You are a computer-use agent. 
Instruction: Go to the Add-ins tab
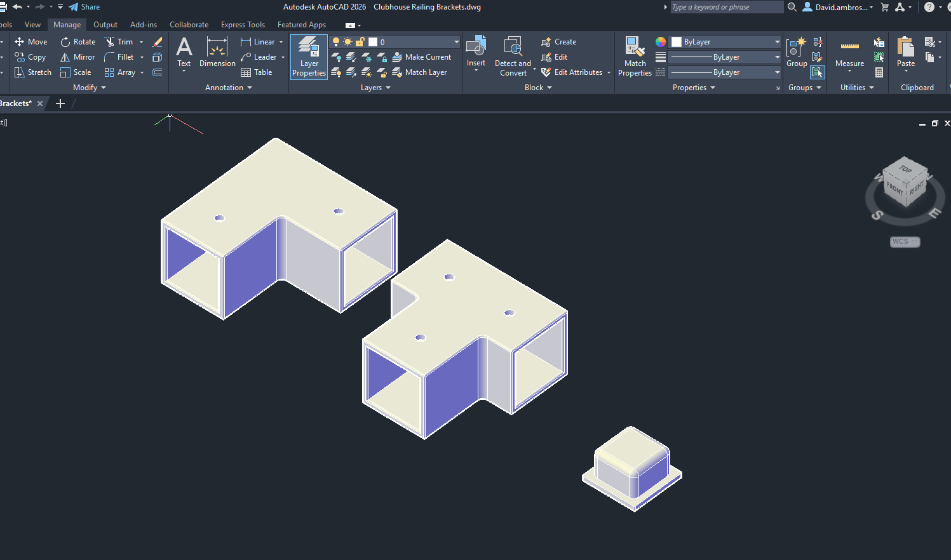click(144, 25)
